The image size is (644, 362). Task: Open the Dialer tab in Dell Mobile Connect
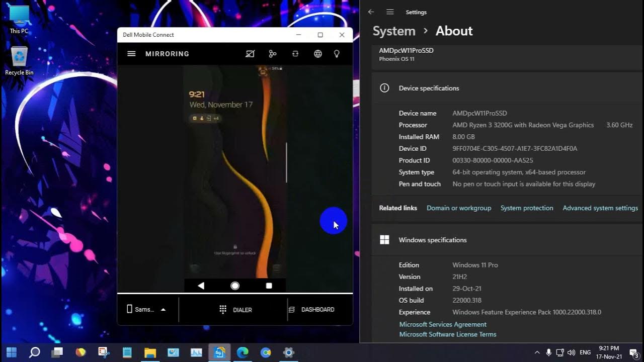(235, 310)
